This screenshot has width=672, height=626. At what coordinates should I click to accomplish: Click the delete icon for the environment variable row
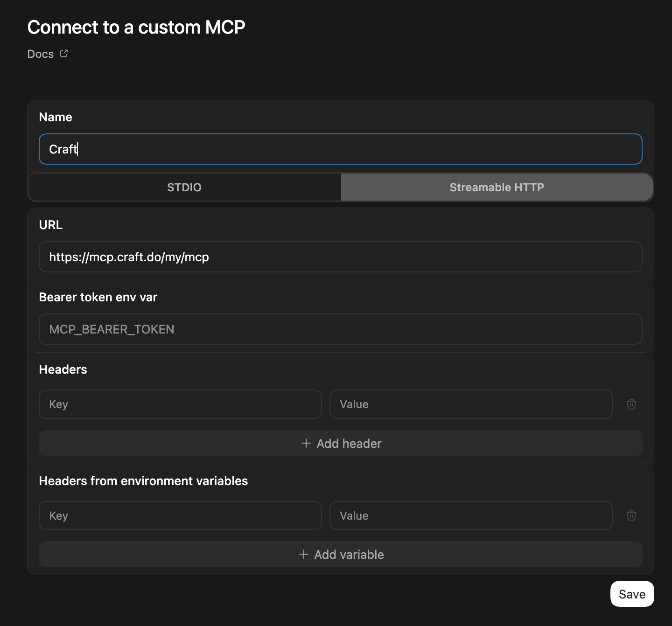631,515
